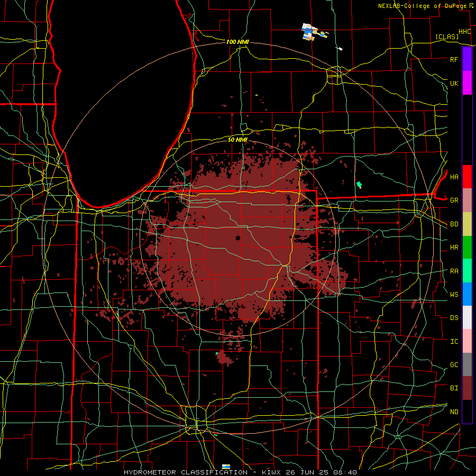
Task: Click the brown BI legend swatch
Action: (x=467, y=388)
